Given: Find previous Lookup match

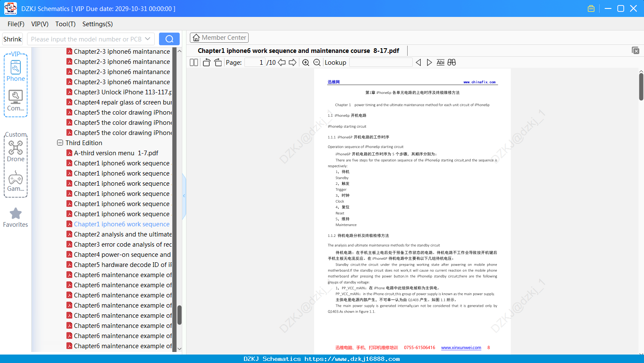Looking at the screenshot, I should point(418,63).
